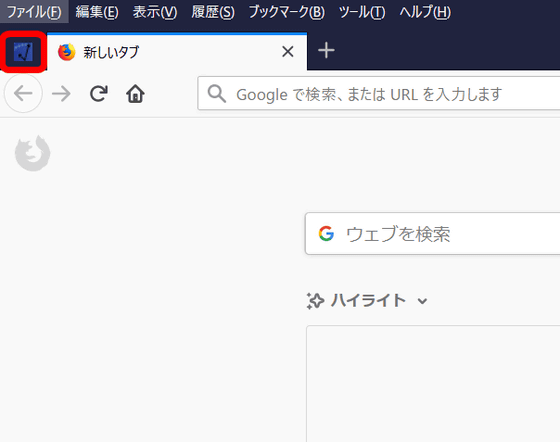Focus the Google search or URL address bar

[379, 94]
